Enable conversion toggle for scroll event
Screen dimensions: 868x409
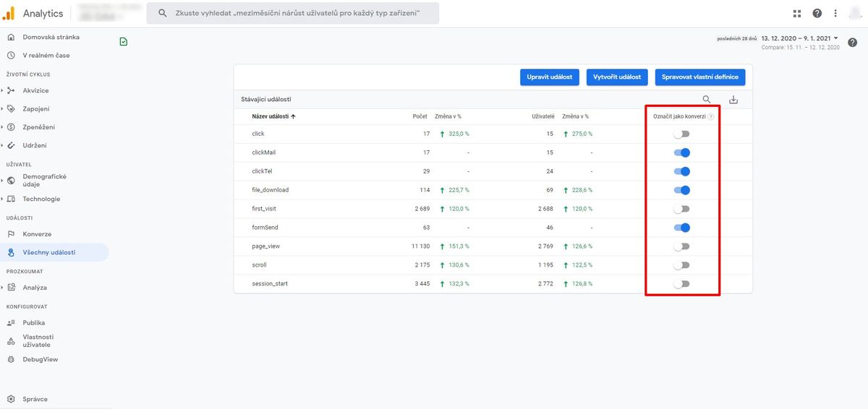click(x=681, y=265)
